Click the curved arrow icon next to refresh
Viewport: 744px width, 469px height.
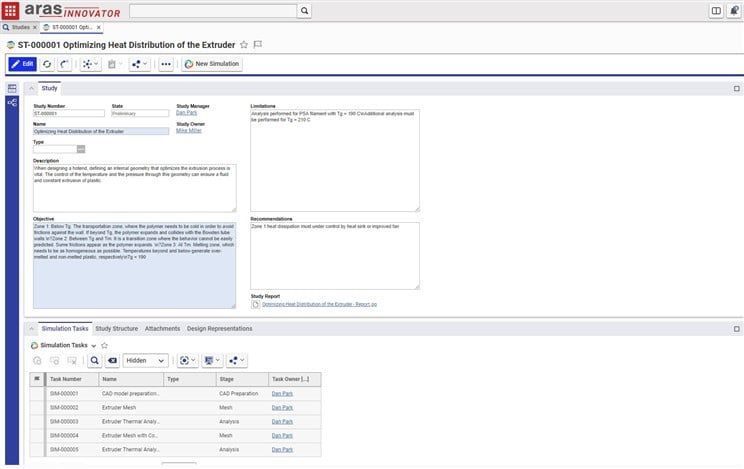click(65, 64)
